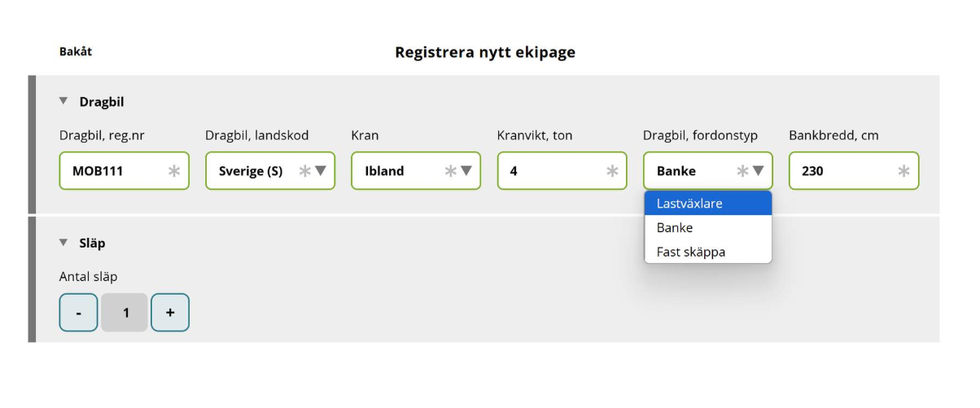Click asterisk icon in landskod field
The image size is (980, 408).
304,171
